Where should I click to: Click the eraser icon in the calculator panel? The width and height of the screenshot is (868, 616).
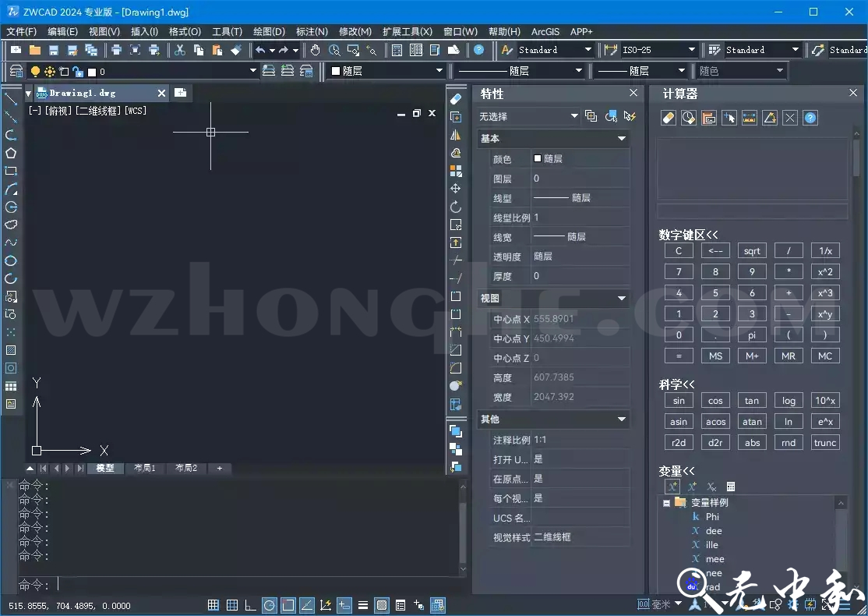click(668, 118)
